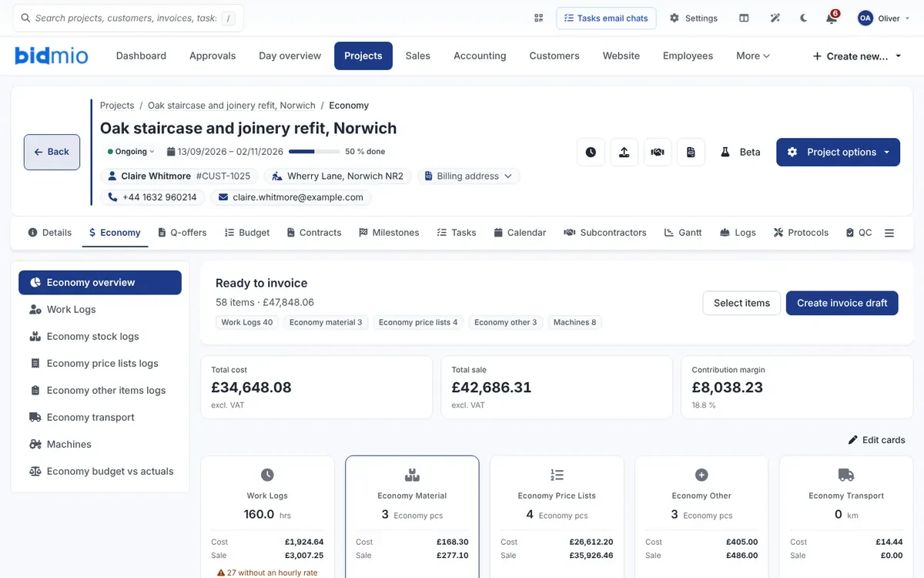Click the phone icon next to +44 1632 960214
924x578 pixels.
[x=112, y=197]
